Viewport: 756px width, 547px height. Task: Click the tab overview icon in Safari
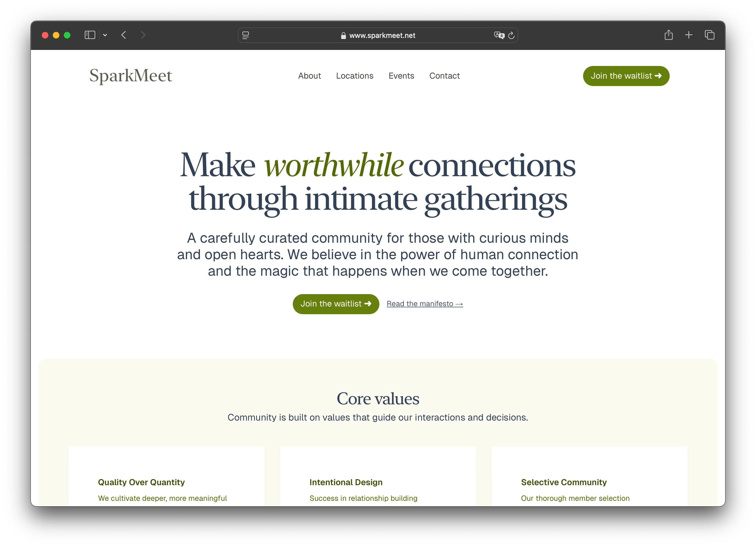pyautogui.click(x=709, y=35)
